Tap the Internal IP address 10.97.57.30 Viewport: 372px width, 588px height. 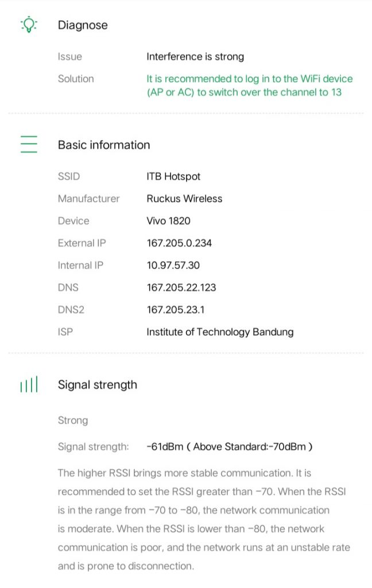point(173,265)
